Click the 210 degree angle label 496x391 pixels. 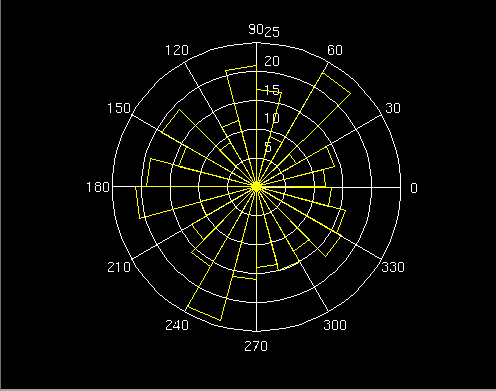pos(119,267)
